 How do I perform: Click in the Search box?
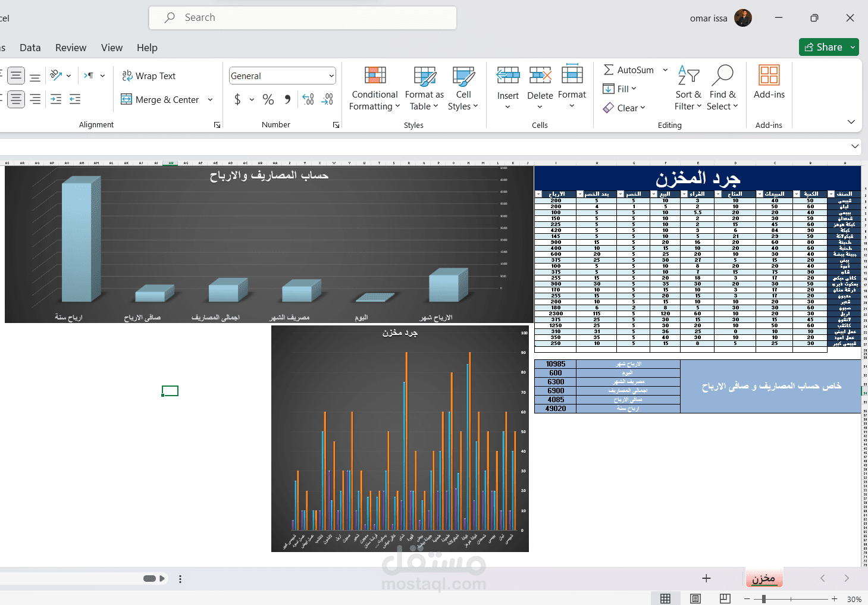[x=303, y=18]
